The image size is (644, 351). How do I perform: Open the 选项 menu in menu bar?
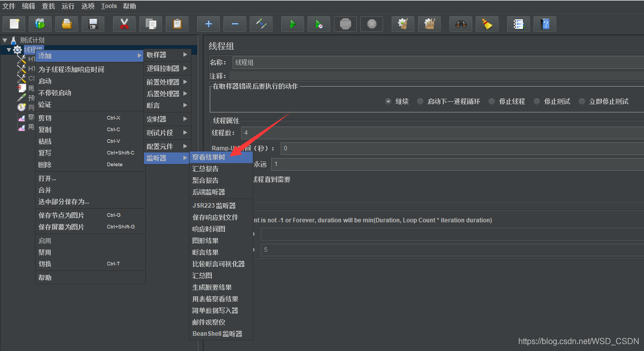pos(88,6)
